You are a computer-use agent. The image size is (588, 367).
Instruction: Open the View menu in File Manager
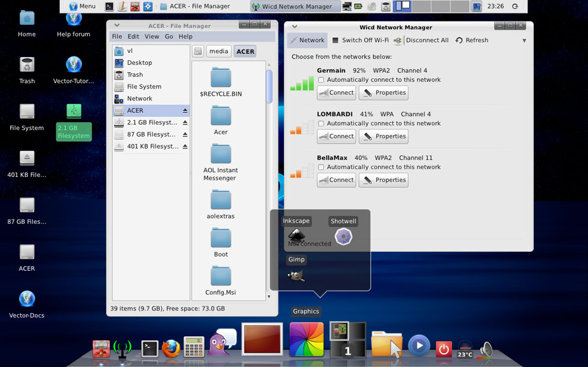point(151,36)
